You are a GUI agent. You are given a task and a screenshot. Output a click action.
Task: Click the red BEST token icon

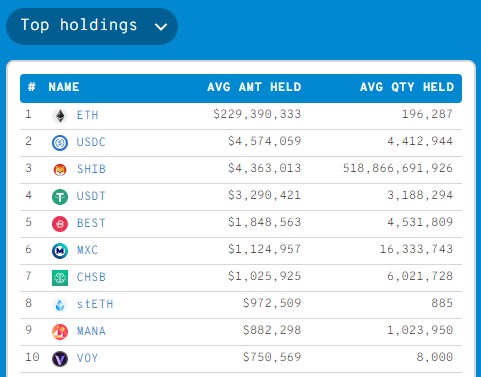pos(60,224)
